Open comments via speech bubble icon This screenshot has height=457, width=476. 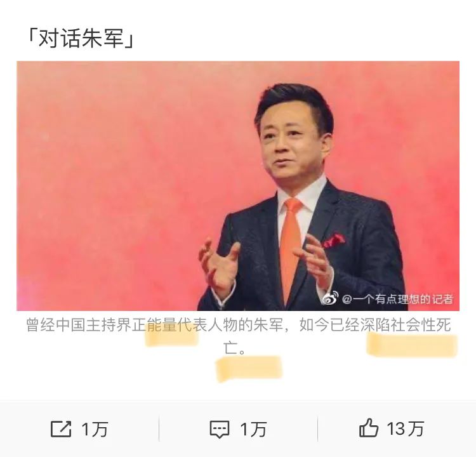tap(220, 429)
